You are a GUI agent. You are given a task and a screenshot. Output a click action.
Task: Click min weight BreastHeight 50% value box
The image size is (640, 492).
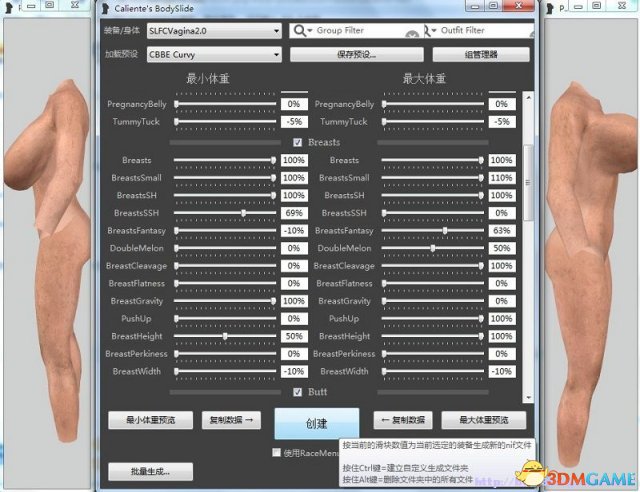point(294,336)
